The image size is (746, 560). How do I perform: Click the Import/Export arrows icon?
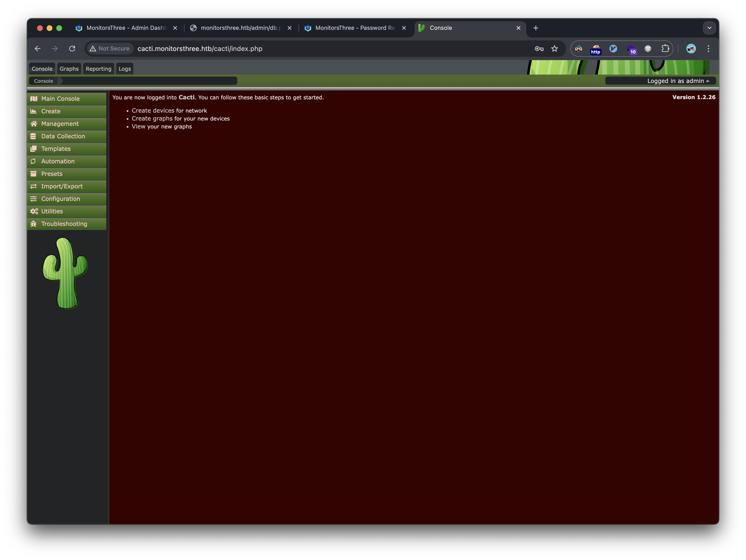[33, 186]
